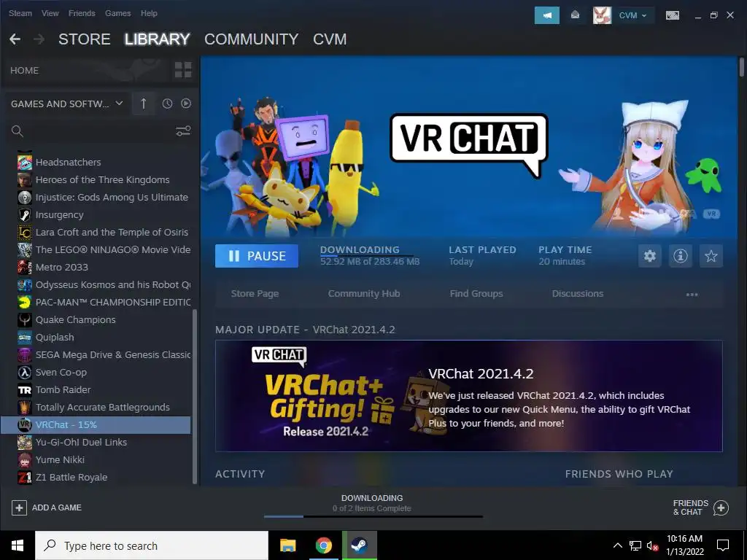Open the Friends & Chat plus icon

721,507
